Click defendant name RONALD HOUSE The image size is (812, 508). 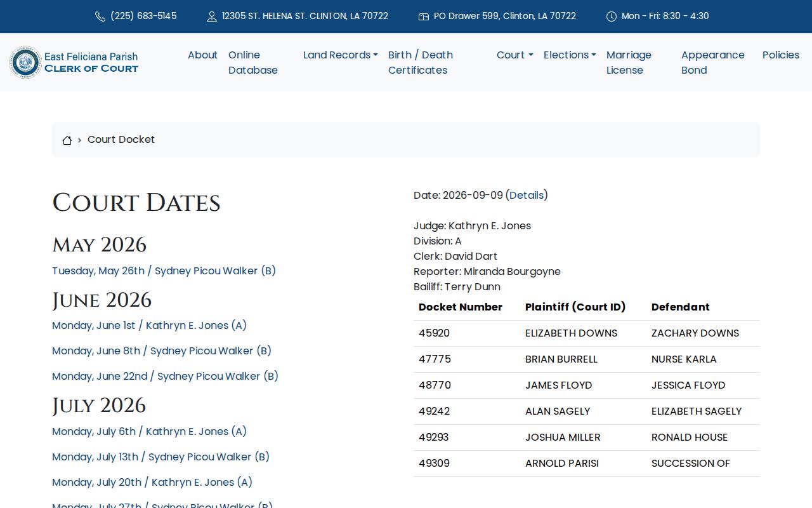point(690,438)
